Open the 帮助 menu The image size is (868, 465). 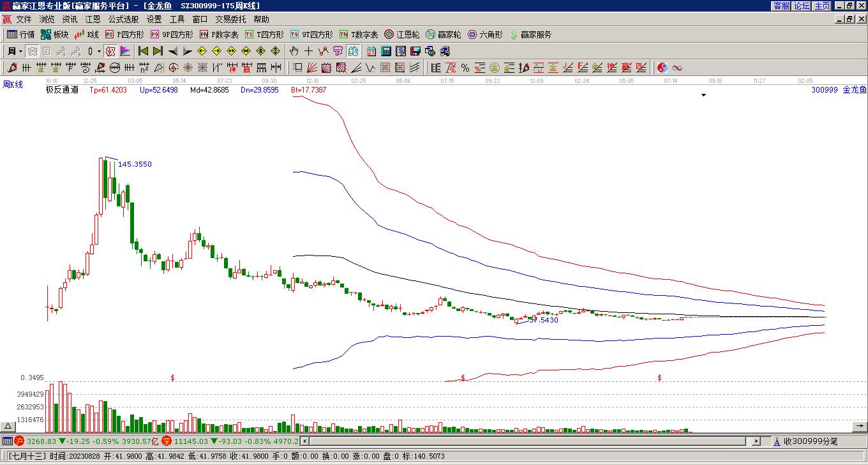point(261,20)
